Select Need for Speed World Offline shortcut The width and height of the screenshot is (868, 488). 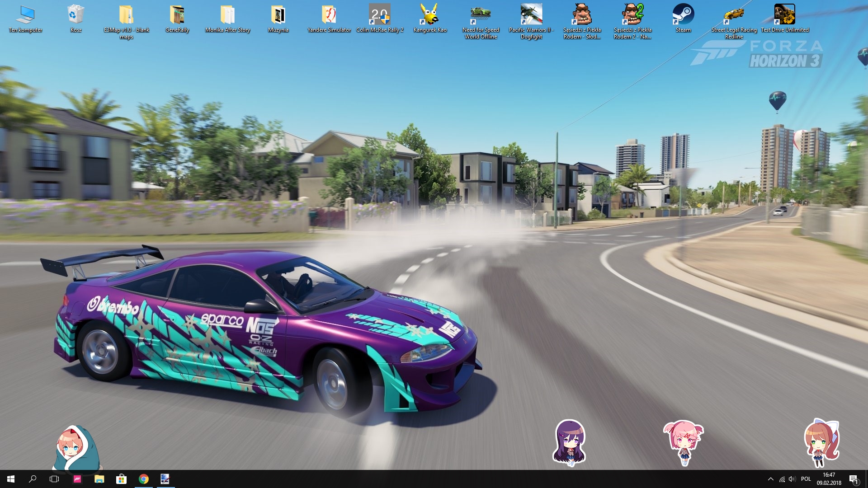pyautogui.click(x=481, y=22)
